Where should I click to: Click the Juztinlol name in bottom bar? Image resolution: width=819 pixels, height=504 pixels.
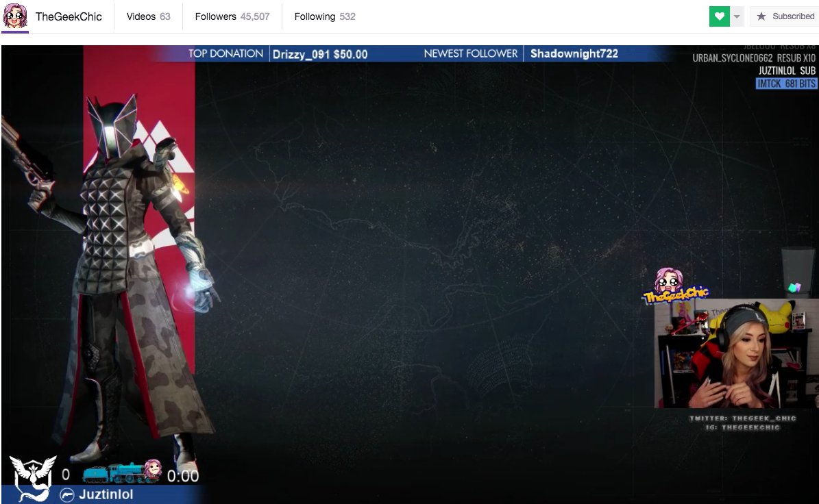[x=106, y=494]
